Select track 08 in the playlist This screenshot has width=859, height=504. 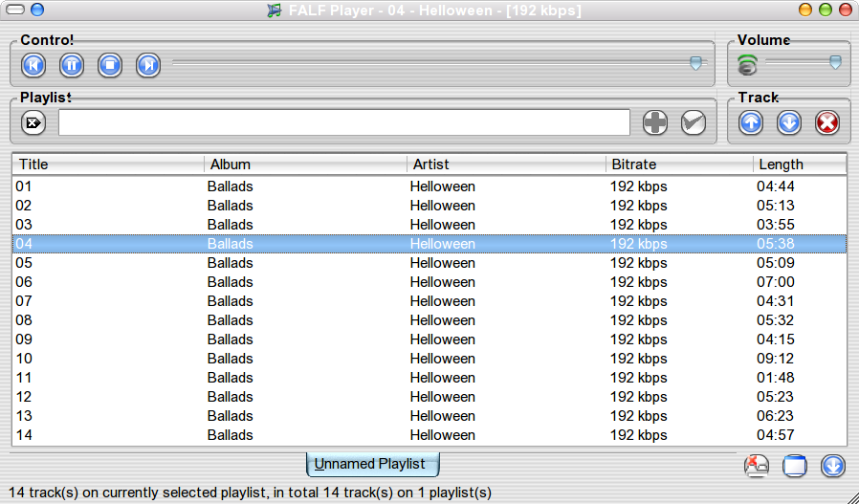(429, 320)
